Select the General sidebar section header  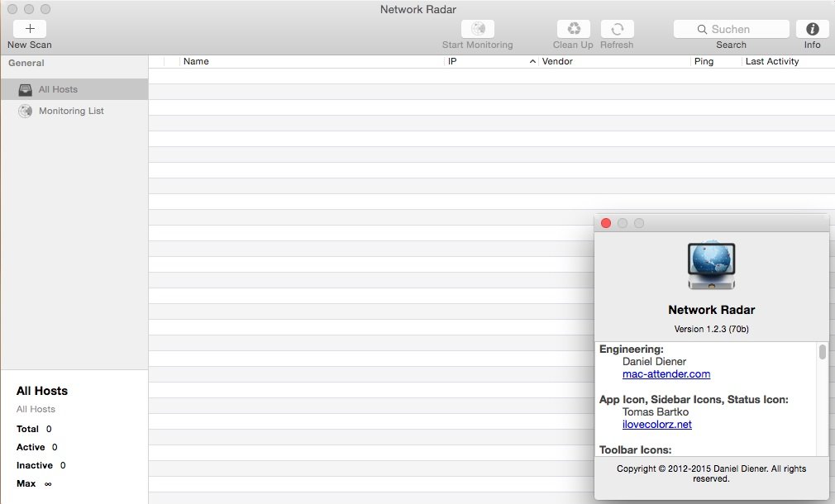[x=26, y=62]
